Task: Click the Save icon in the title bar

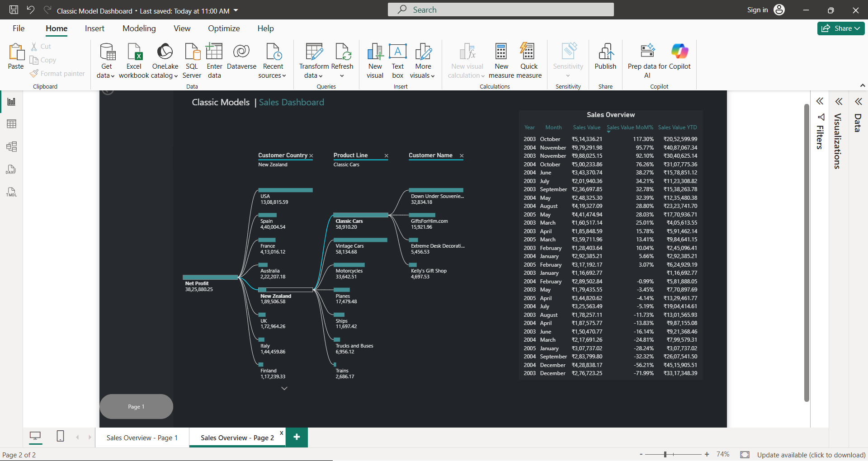Action: (x=13, y=9)
